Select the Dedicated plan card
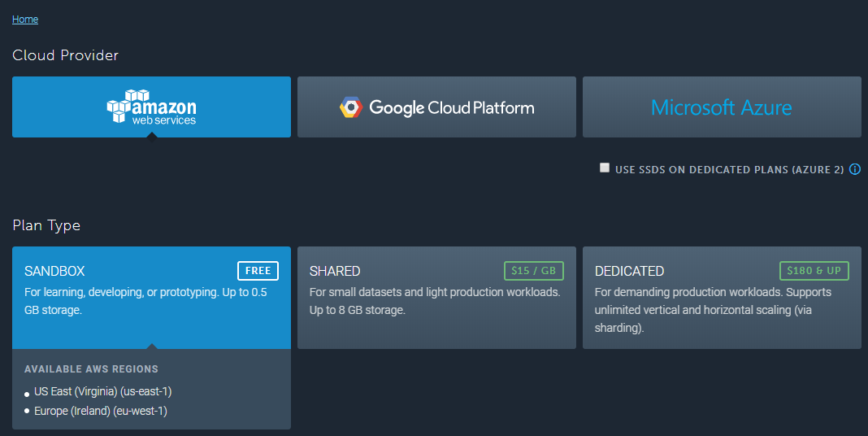The image size is (868, 436). [x=722, y=298]
